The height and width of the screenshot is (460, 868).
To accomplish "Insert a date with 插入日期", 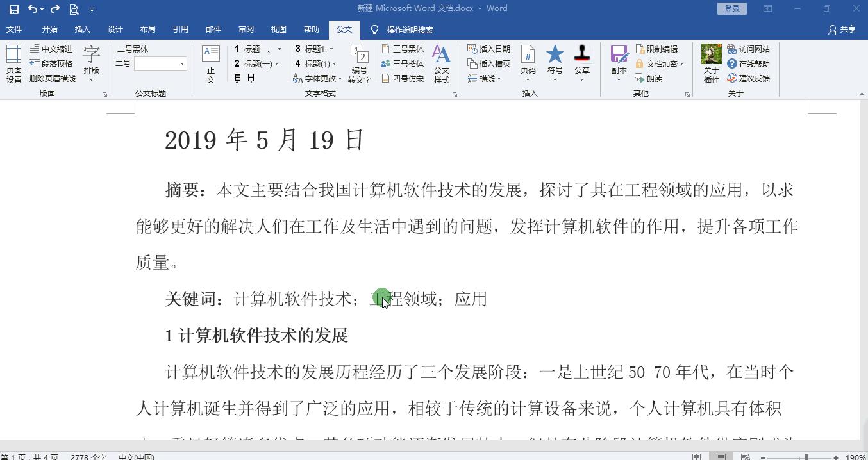I will tap(490, 49).
